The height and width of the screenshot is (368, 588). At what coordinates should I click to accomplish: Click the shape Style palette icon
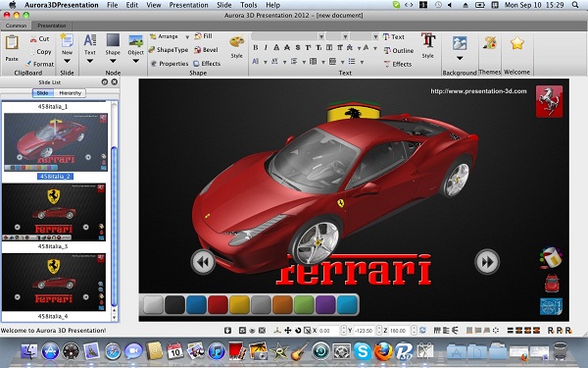point(236,42)
